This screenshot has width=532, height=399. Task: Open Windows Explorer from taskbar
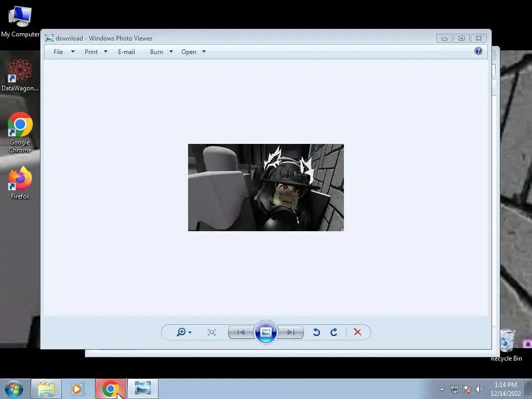pyautogui.click(x=46, y=389)
